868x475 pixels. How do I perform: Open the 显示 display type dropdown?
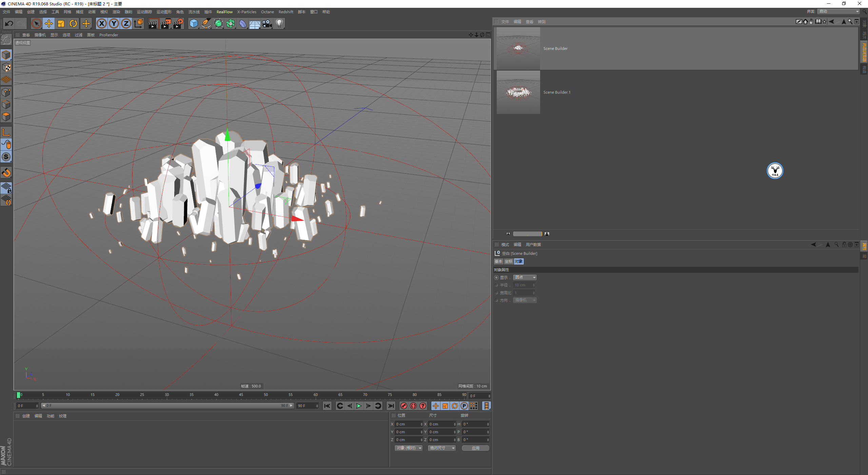(x=525, y=277)
